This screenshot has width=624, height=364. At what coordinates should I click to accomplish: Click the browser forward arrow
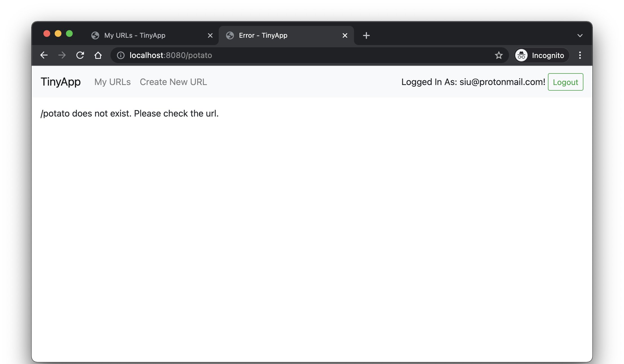tap(62, 55)
